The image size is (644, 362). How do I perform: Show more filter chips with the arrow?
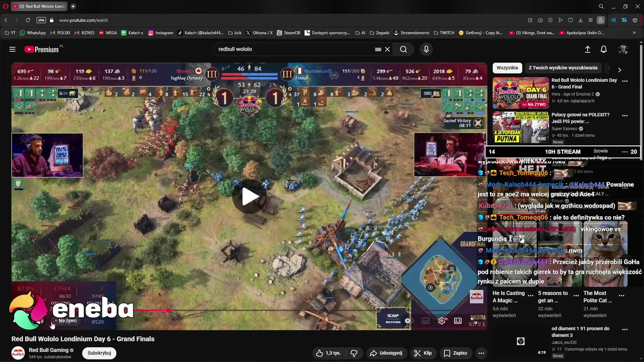click(x=619, y=70)
